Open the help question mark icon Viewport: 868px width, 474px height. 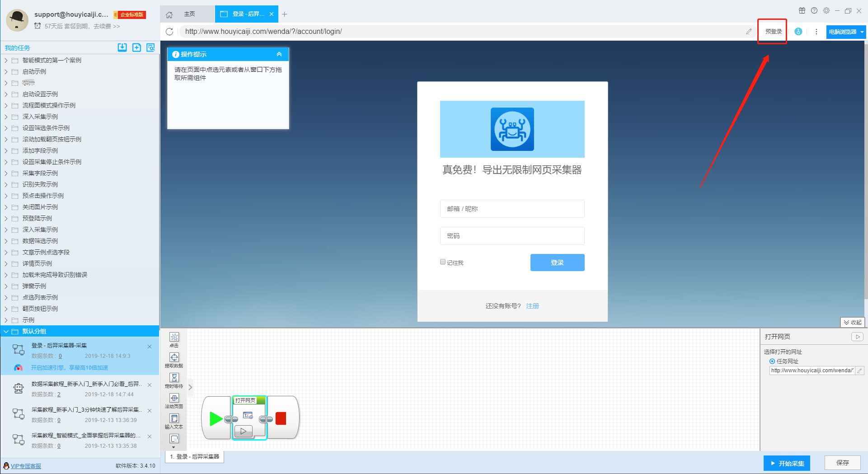(814, 10)
